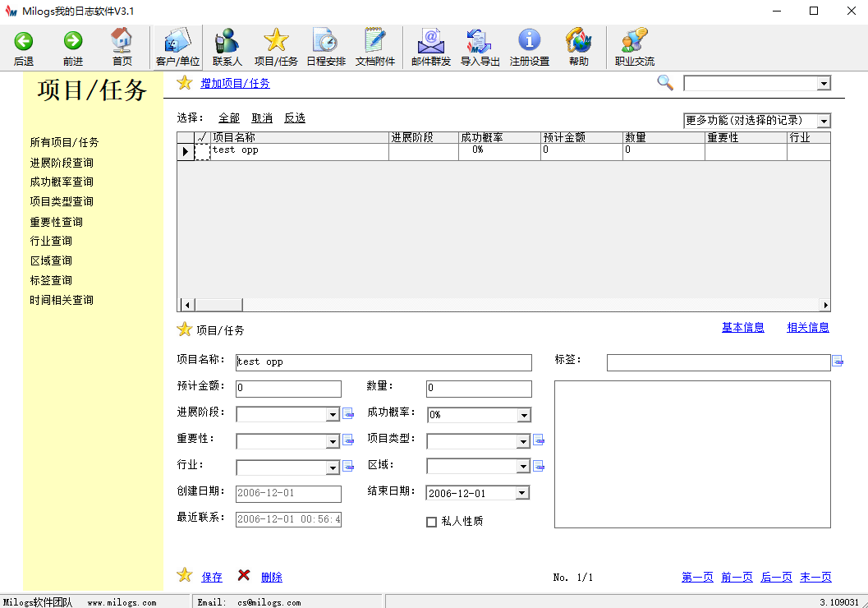Click 取消 to deselect all records
The height and width of the screenshot is (608, 868).
[x=263, y=117]
